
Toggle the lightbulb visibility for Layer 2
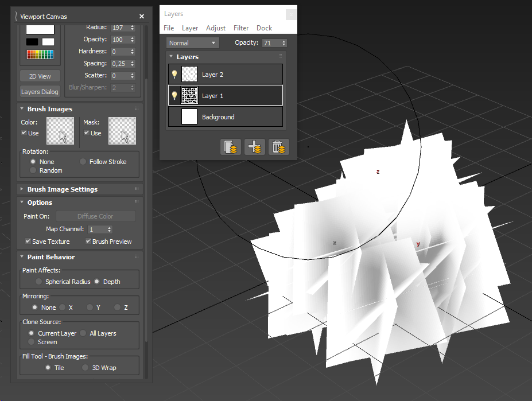click(x=174, y=74)
